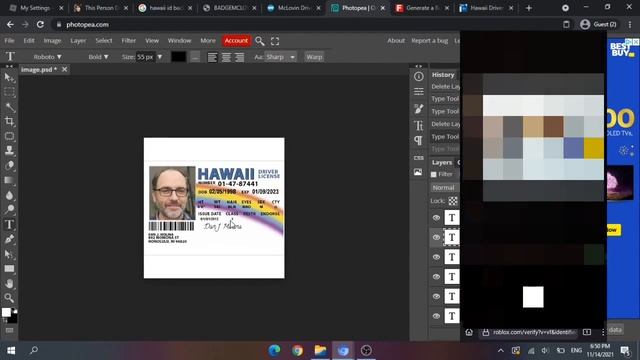Hide the first text layer
The width and height of the screenshot is (640, 360).
tap(436, 218)
